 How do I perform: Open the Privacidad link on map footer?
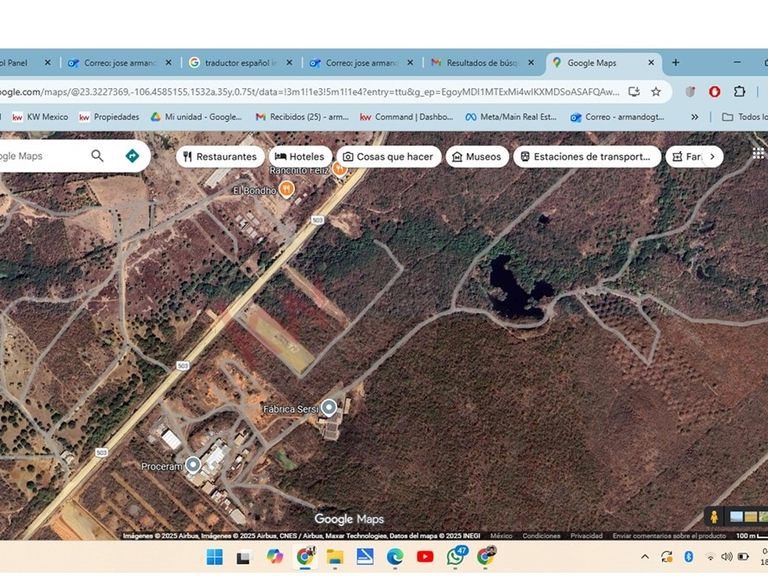(x=586, y=536)
